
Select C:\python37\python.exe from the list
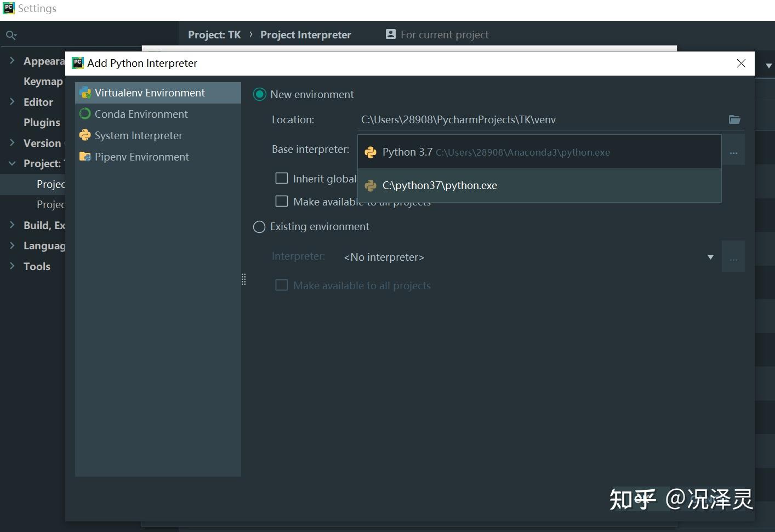(440, 186)
